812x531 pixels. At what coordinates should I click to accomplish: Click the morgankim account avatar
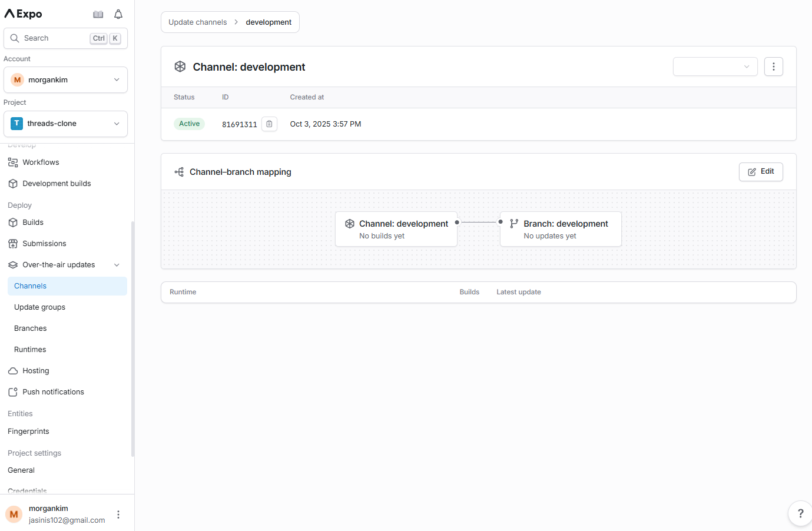(17, 80)
